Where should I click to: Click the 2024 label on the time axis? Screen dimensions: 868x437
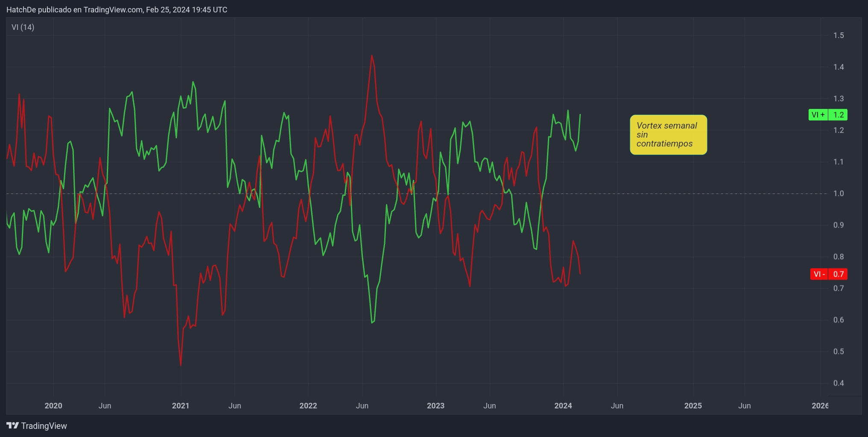coord(563,406)
